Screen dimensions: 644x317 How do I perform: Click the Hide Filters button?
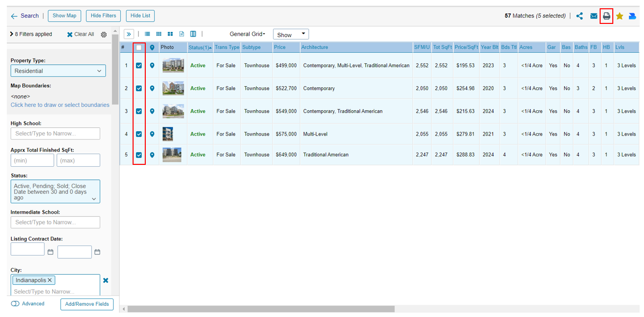[103, 16]
